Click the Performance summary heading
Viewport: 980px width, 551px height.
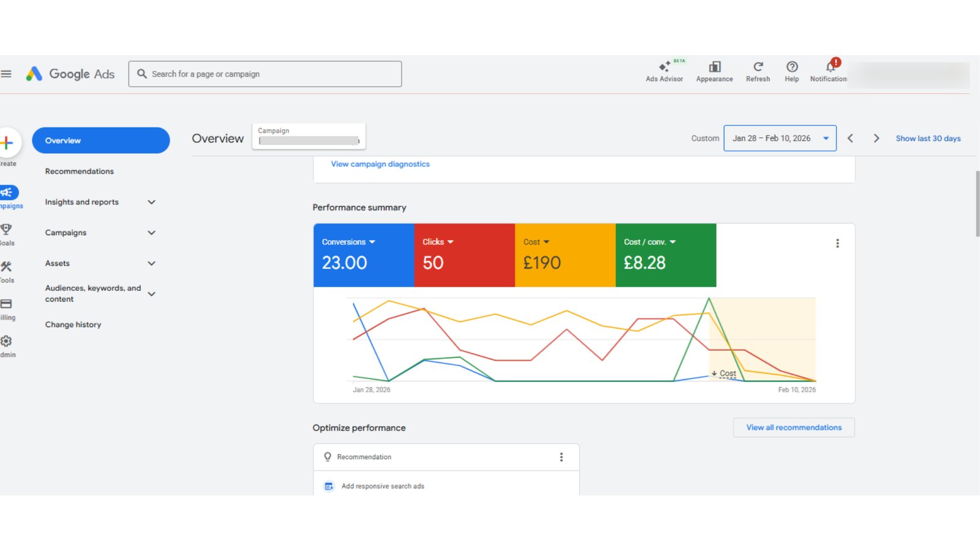(x=360, y=208)
